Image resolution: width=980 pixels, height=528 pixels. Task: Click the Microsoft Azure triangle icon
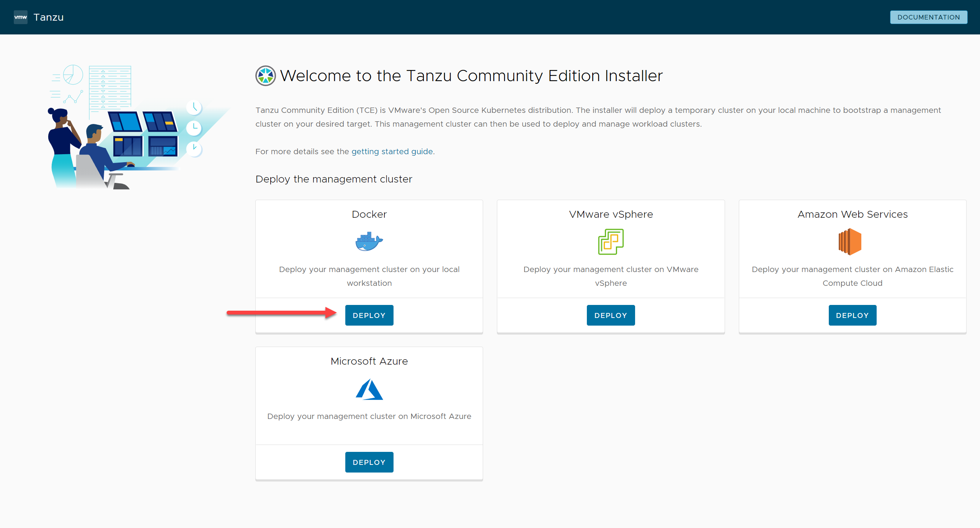click(x=369, y=389)
